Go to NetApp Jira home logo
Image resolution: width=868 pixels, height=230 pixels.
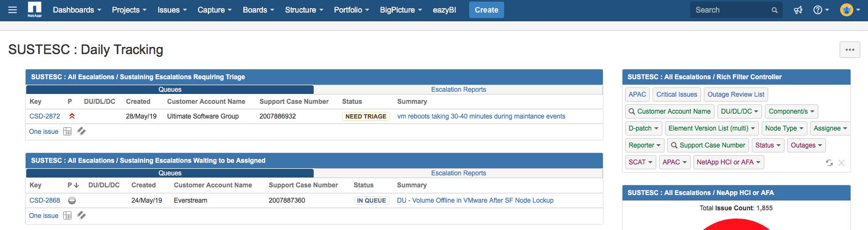point(35,10)
